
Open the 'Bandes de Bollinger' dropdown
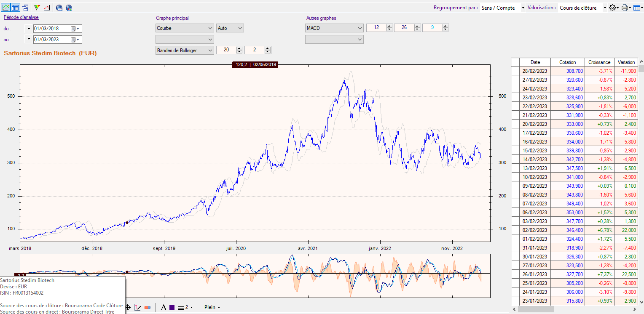pyautogui.click(x=185, y=50)
